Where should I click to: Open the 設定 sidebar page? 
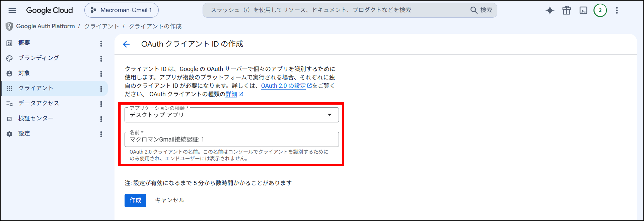tap(24, 133)
